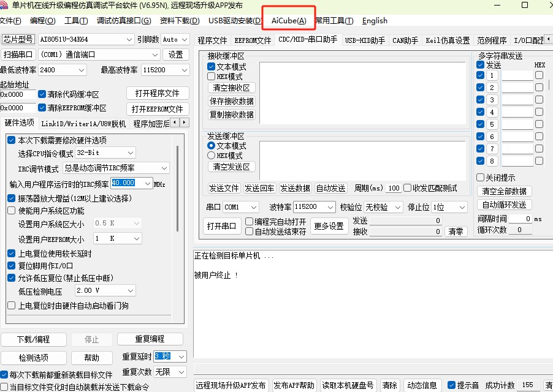Screen dimensions: 553x392
Task: Enable 使能用户系统区功能 checkbox
Action: coord(11,211)
